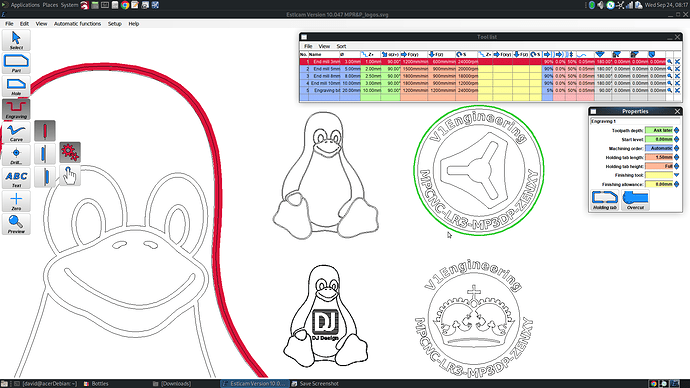Click the 'Engraving 1' name field
This screenshot has width=690, height=388.
[x=635, y=121]
